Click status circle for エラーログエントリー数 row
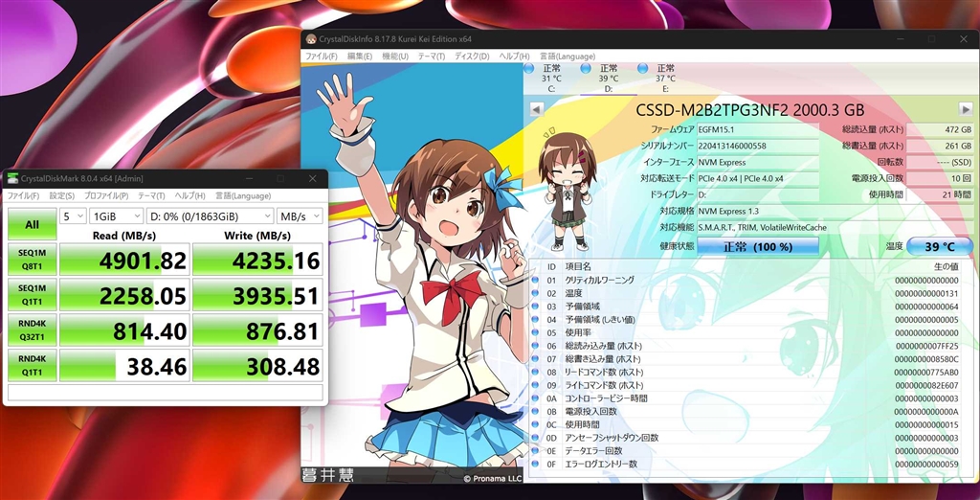This screenshot has width=980, height=500. [535, 464]
